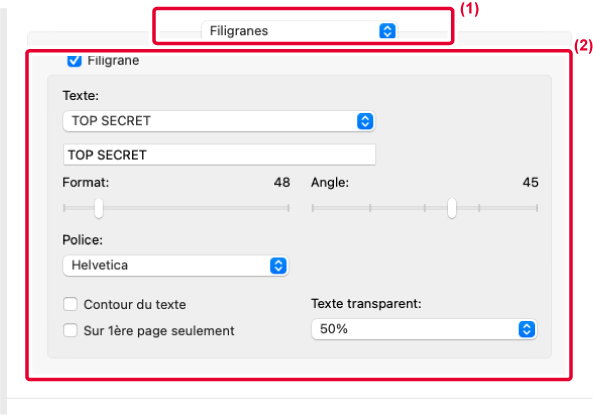
Task: Click the blue arrows on the Police popup
Action: pyautogui.click(x=278, y=266)
